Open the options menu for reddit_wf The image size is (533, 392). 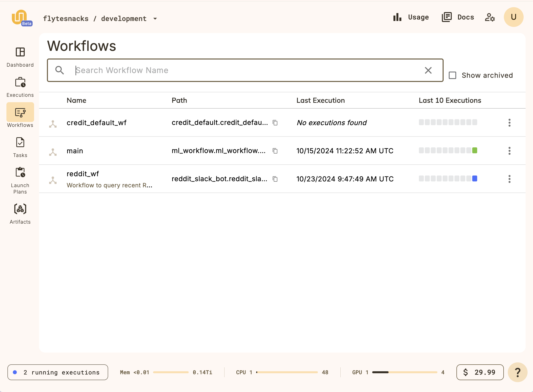509,179
